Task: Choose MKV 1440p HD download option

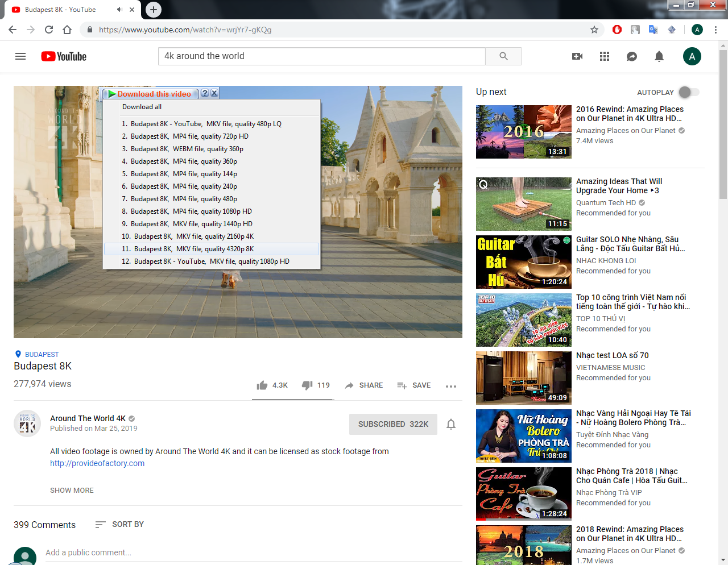Action: [212, 224]
